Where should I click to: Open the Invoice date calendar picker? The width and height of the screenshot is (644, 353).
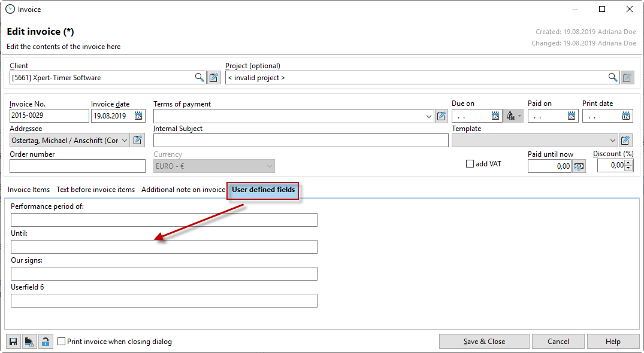pos(138,116)
